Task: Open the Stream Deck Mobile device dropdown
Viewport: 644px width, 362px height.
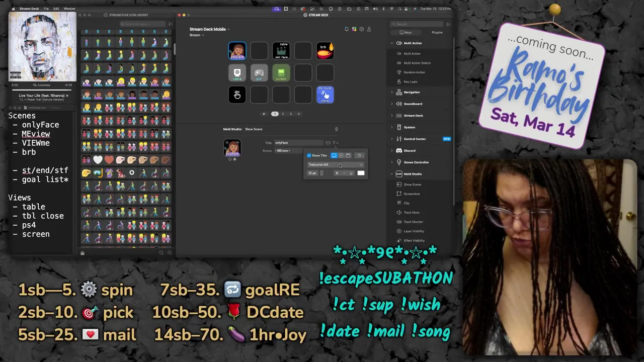Action: (209, 29)
